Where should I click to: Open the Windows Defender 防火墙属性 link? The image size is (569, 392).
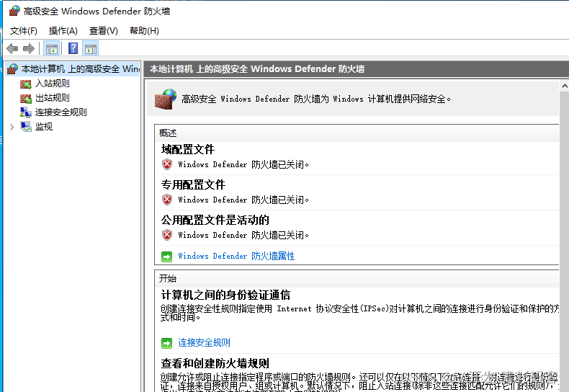tap(236, 257)
